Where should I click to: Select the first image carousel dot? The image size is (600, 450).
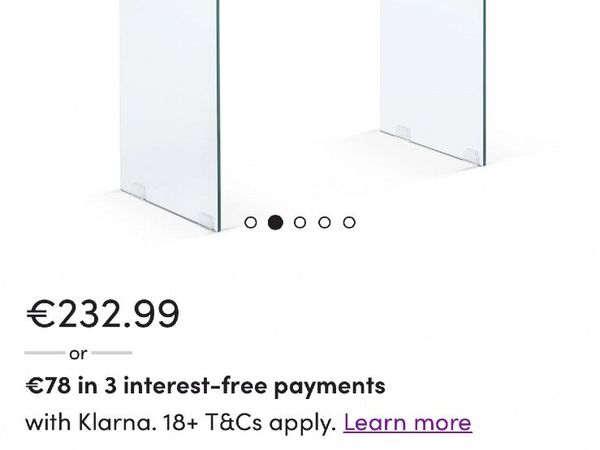coord(250,222)
